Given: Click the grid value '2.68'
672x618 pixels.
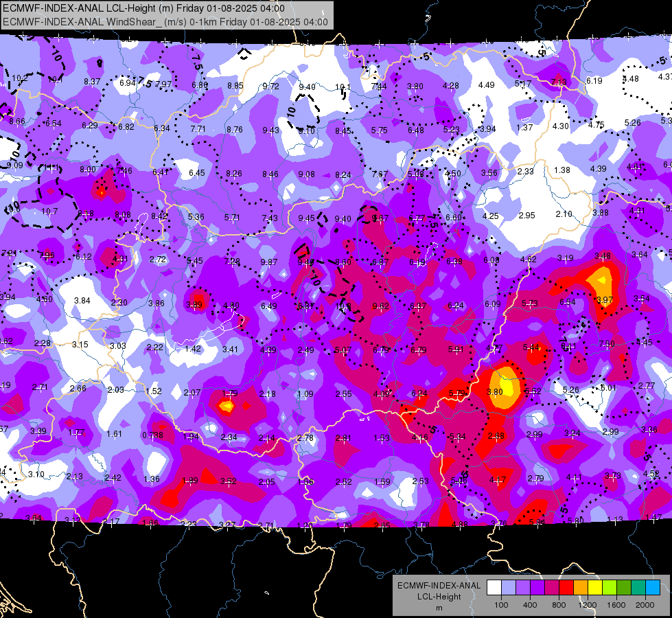Looking at the screenshot, I should pyautogui.click(x=496, y=436).
